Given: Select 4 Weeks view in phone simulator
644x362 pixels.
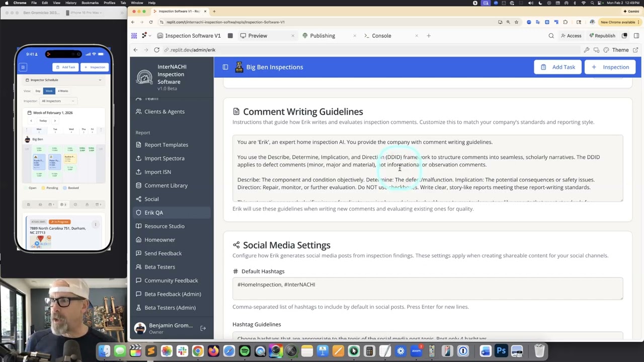Looking at the screenshot, I should tap(63, 91).
